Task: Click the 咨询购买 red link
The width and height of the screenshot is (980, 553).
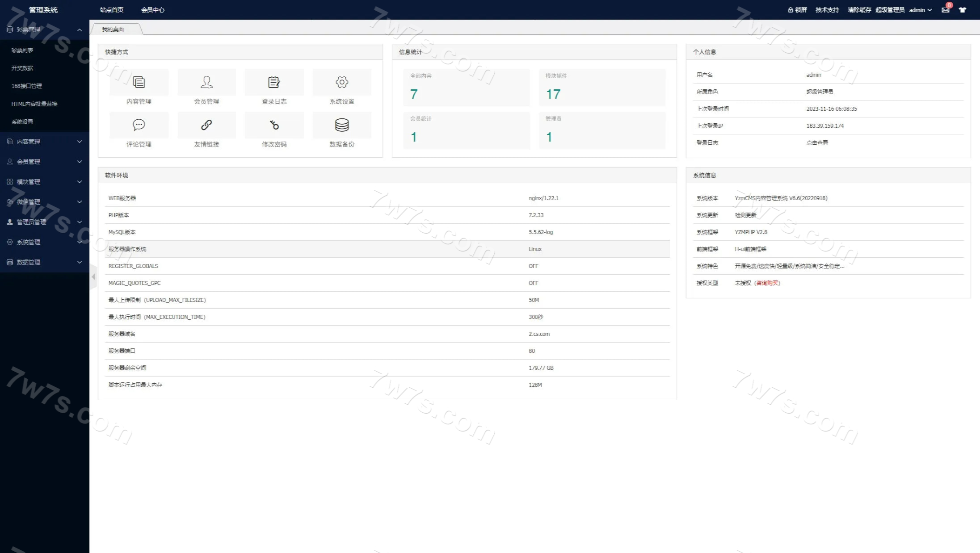Action: click(x=767, y=283)
